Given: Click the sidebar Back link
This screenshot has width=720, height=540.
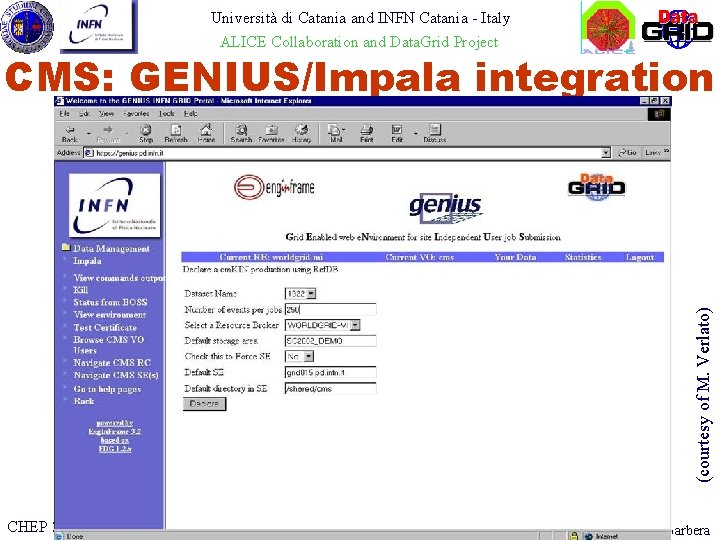Looking at the screenshot, I should click(84, 401).
